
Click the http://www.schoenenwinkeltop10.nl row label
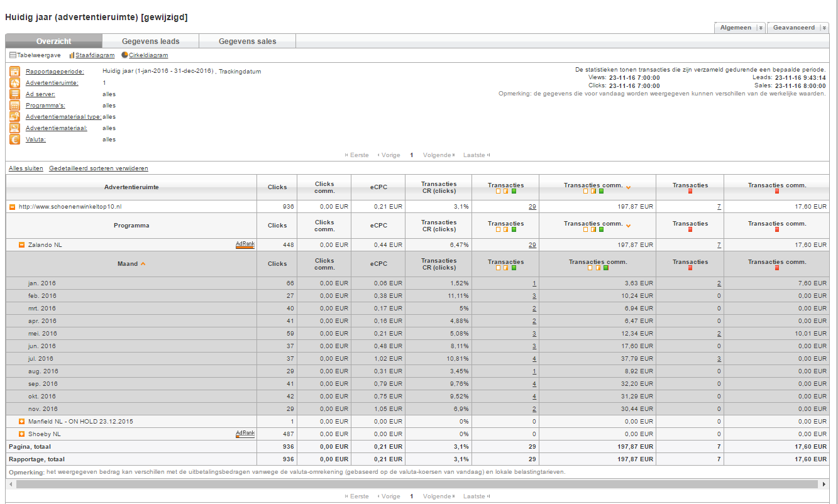click(70, 206)
